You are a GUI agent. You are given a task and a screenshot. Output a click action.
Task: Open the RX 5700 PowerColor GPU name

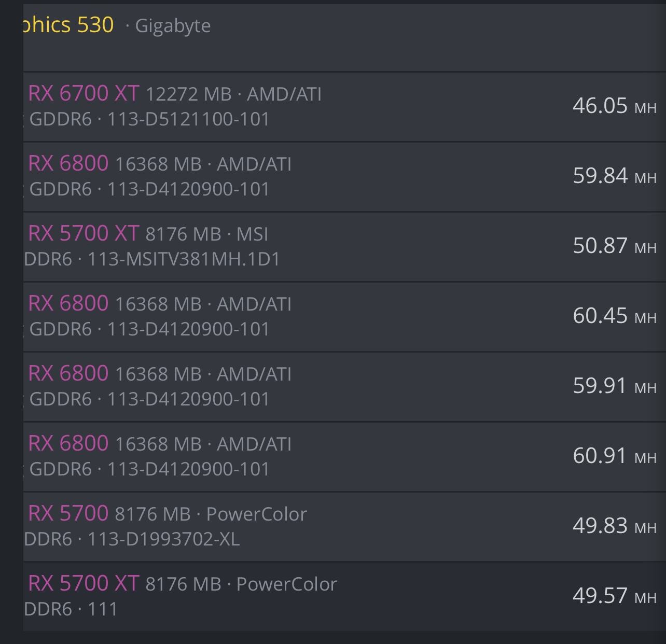pyautogui.click(x=68, y=513)
